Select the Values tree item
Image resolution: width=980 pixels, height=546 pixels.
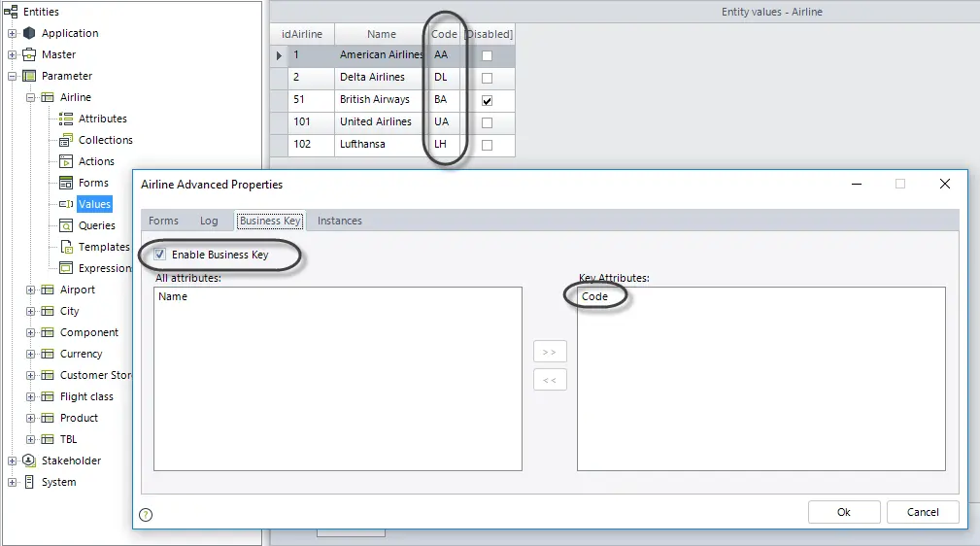94,204
